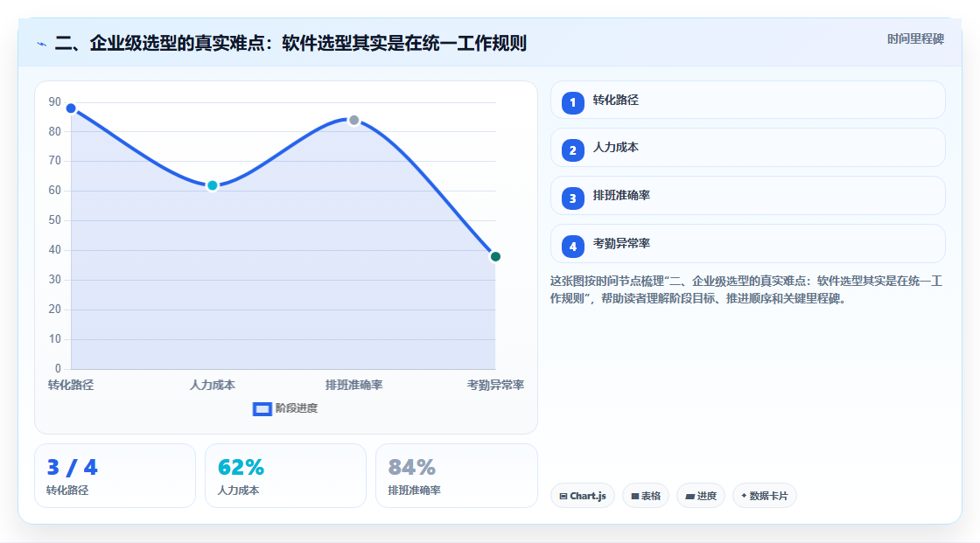Click the y-axis value 0
The height and width of the screenshot is (543, 980).
pyautogui.click(x=58, y=369)
